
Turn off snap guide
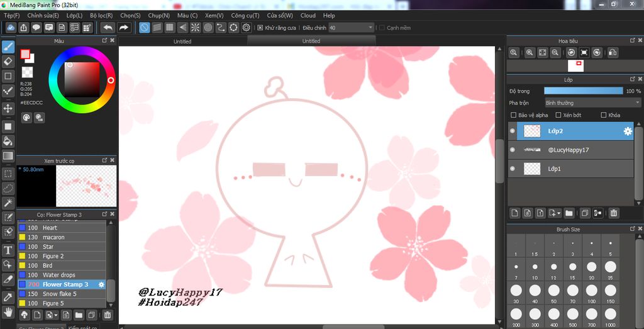coord(144,28)
